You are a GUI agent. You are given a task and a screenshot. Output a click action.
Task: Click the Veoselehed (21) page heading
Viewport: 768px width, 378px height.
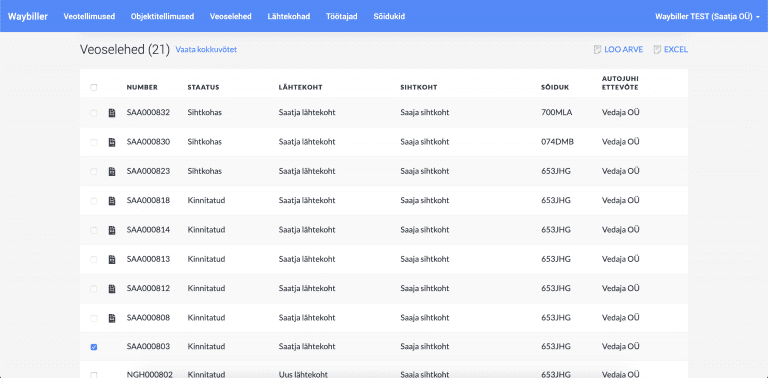click(124, 49)
